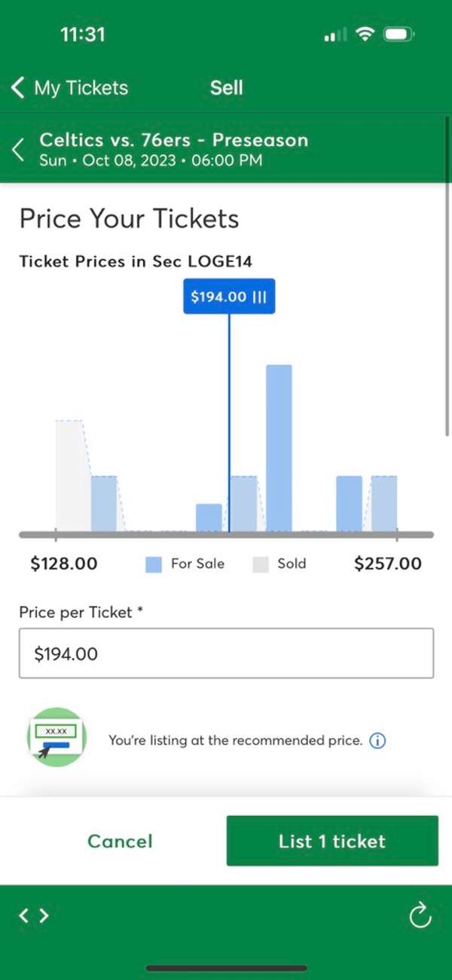
Task: Tap the price tag graphic beside listing message
Action: coord(56,737)
